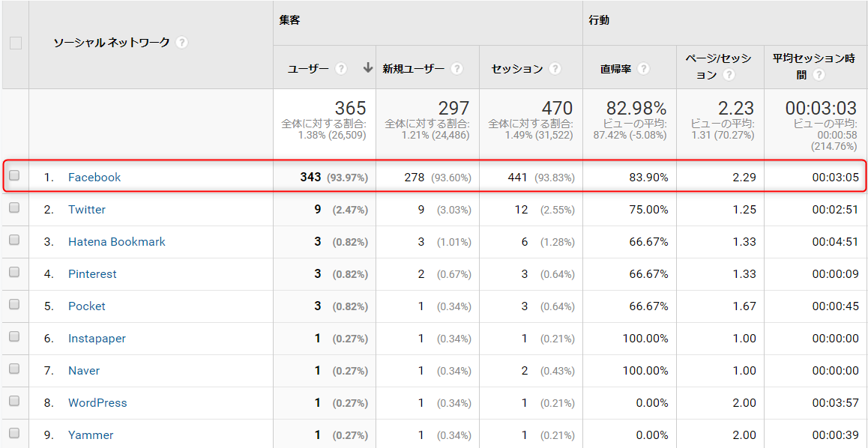Toggle the select-all checkbox in table header
This screenshot has width=868, height=448.
click(x=16, y=43)
